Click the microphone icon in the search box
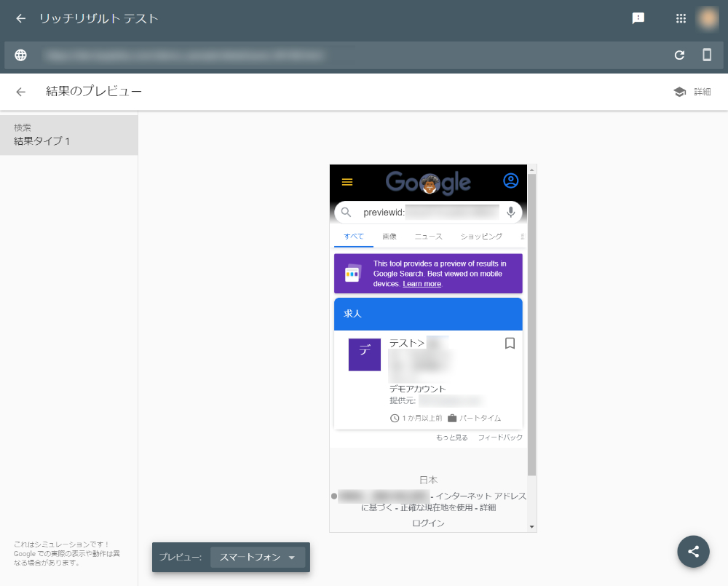The height and width of the screenshot is (586, 728). (x=511, y=213)
